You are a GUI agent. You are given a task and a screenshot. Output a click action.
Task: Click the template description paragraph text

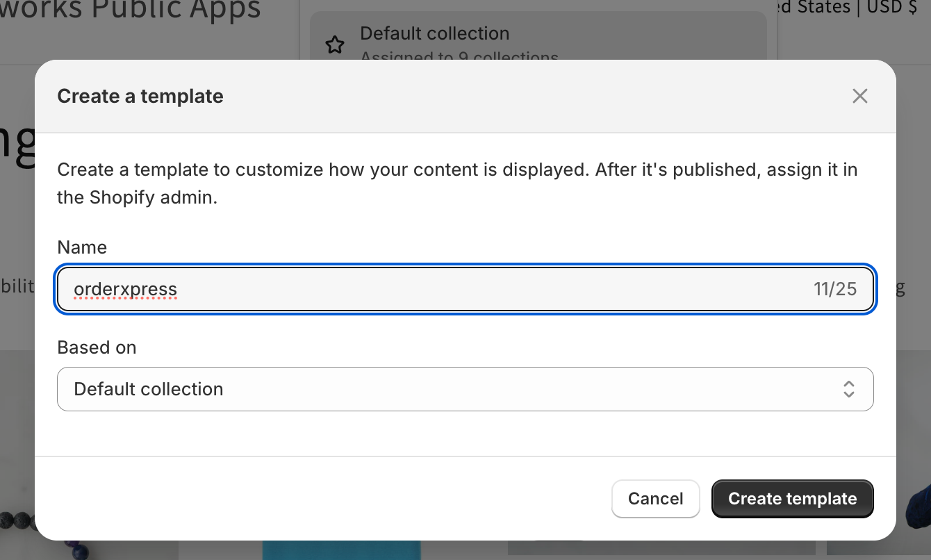[457, 183]
